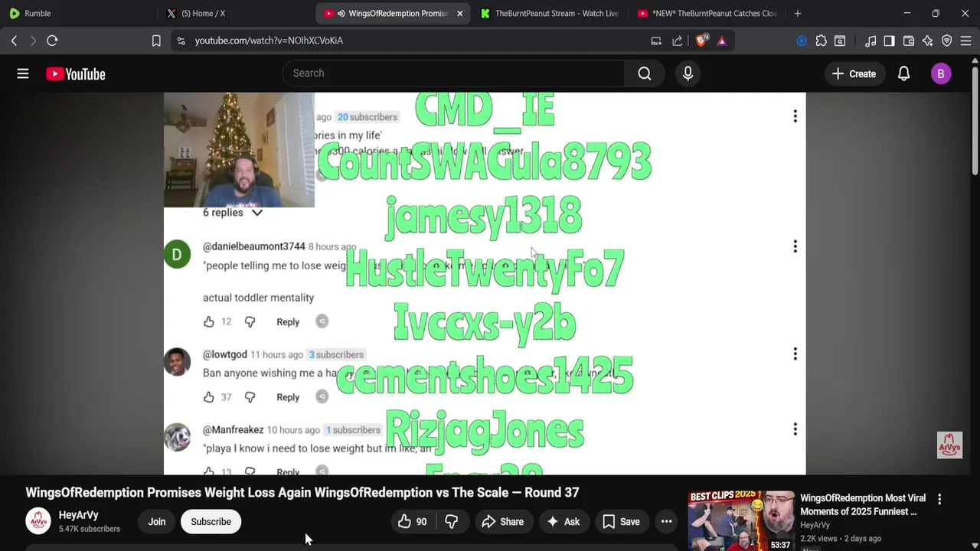Open YouTube notifications bell
Screen dimensions: 980x551
pos(903,73)
